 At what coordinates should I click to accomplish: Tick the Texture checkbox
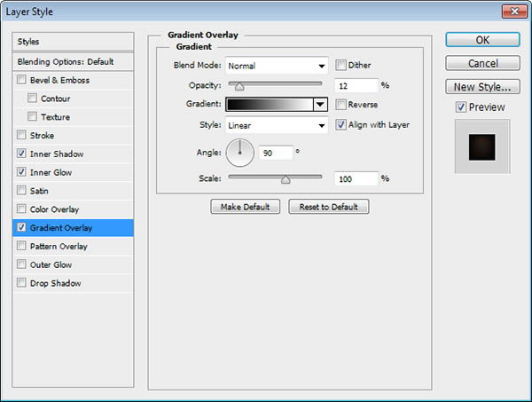click(x=32, y=116)
